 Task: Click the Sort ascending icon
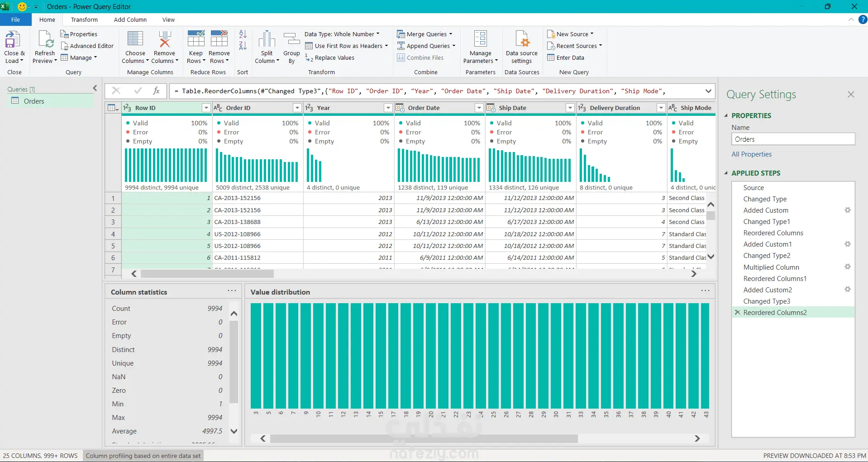tap(243, 34)
